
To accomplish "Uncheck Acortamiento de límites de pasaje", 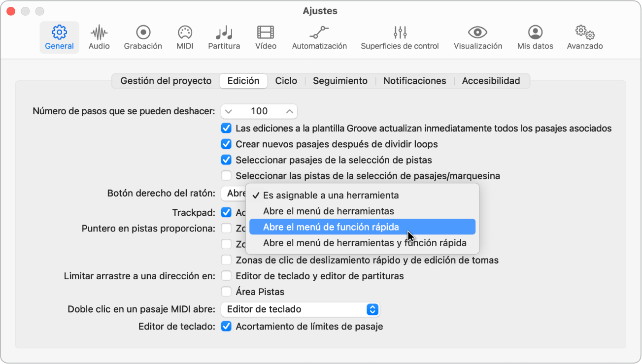I will [x=226, y=326].
